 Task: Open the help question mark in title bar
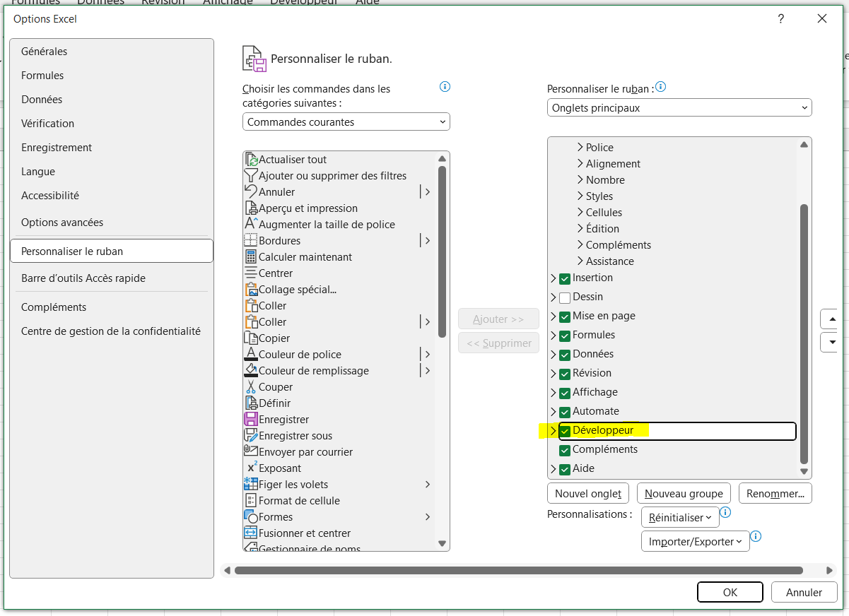781,19
